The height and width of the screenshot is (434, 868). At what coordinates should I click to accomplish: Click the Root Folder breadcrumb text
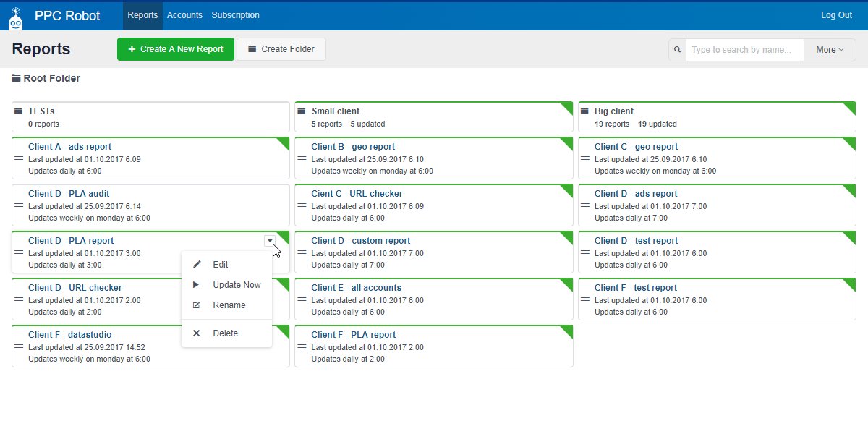(x=52, y=78)
